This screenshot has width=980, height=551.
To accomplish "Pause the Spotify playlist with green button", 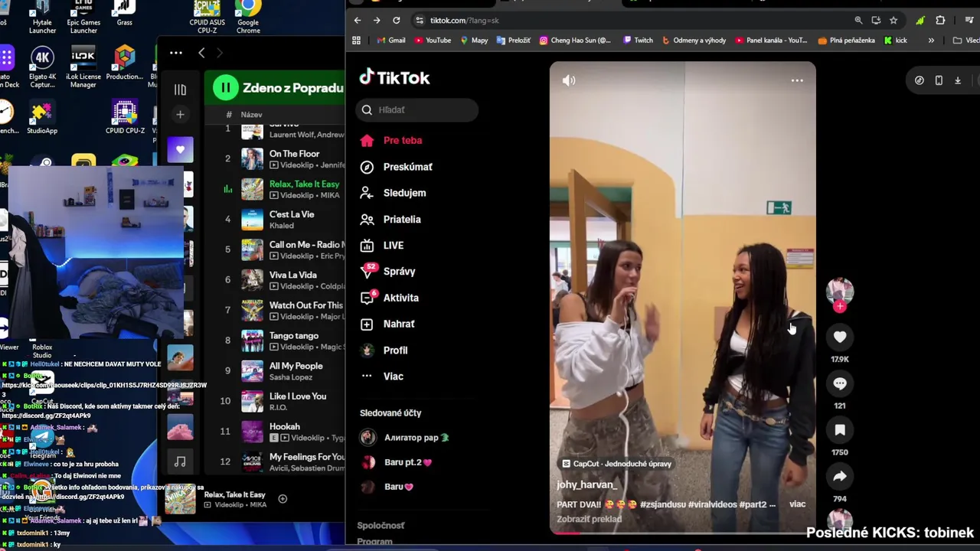I will (226, 88).
